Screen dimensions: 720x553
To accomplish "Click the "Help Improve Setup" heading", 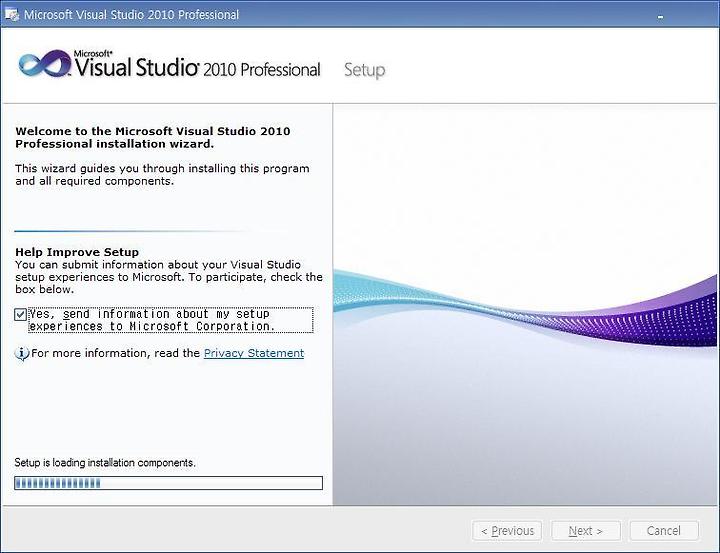I will pos(77,252).
